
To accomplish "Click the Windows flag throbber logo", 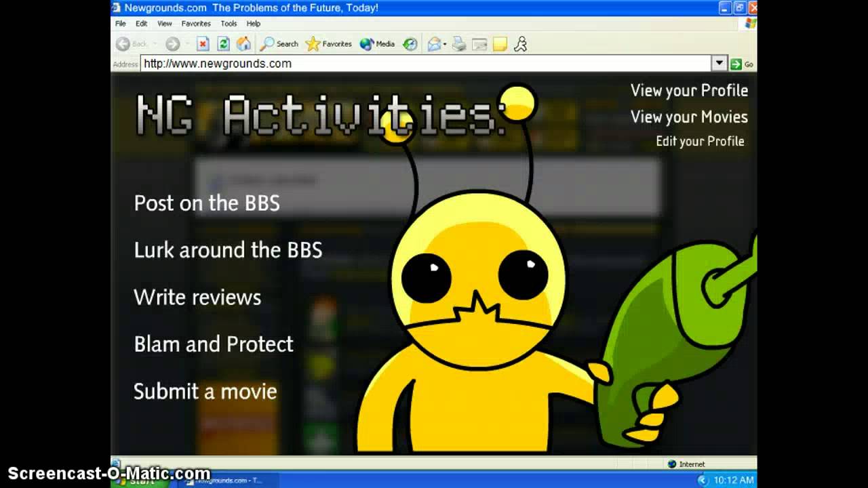I will point(749,24).
